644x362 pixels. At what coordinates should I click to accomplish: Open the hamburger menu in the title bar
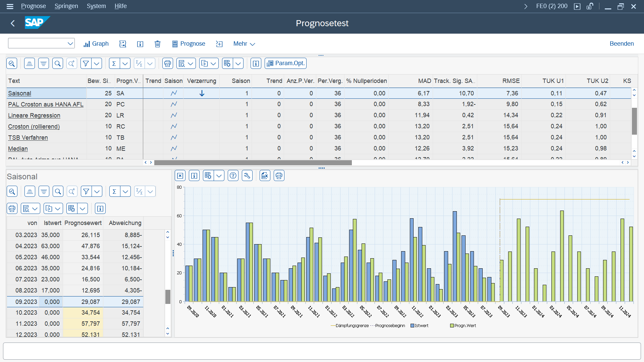click(x=10, y=6)
